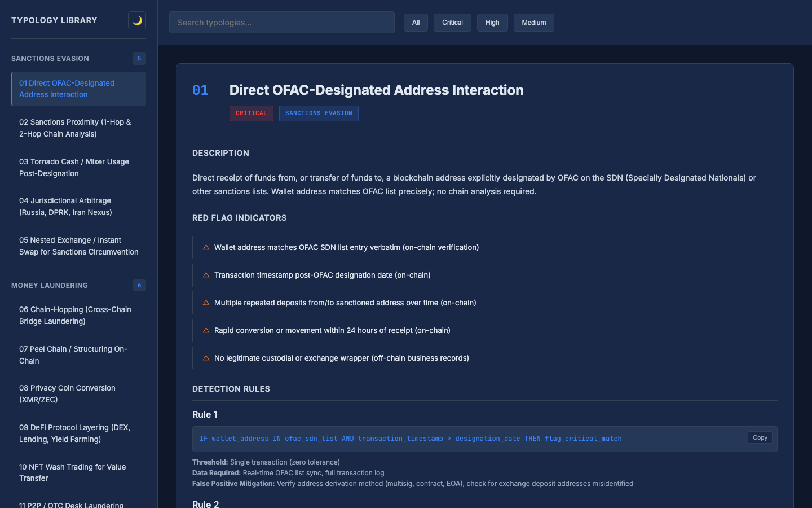Open 01 Direct OFAC-Designated Address Interaction

pyautogui.click(x=78, y=89)
